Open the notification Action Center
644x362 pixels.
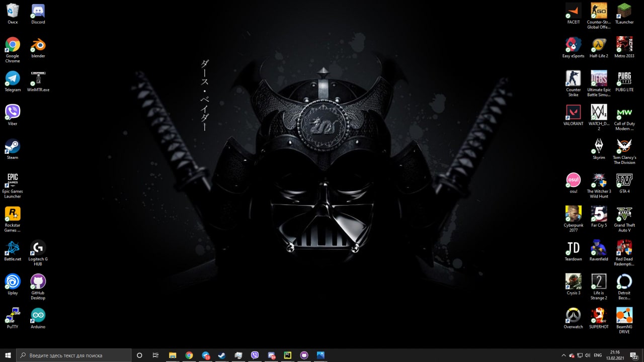coord(634,355)
